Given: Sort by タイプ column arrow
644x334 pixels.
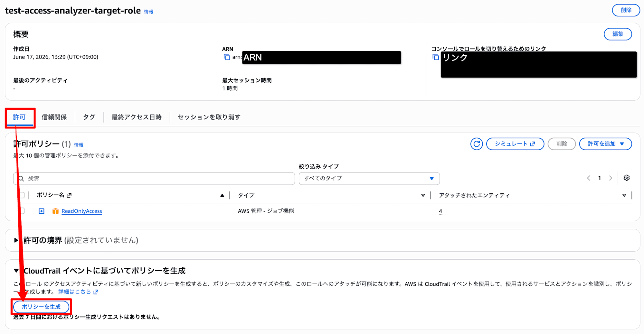Looking at the screenshot, I should 423,195.
